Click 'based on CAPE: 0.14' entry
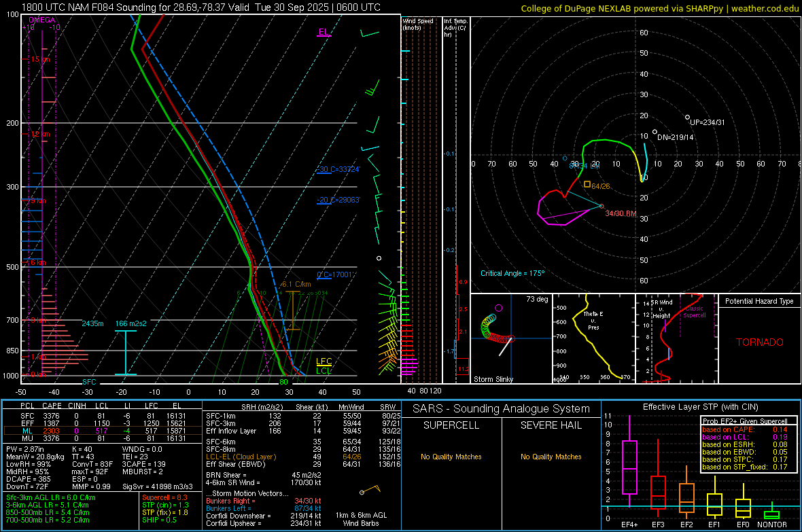Image resolution: width=802 pixels, height=532 pixels. pos(745,429)
